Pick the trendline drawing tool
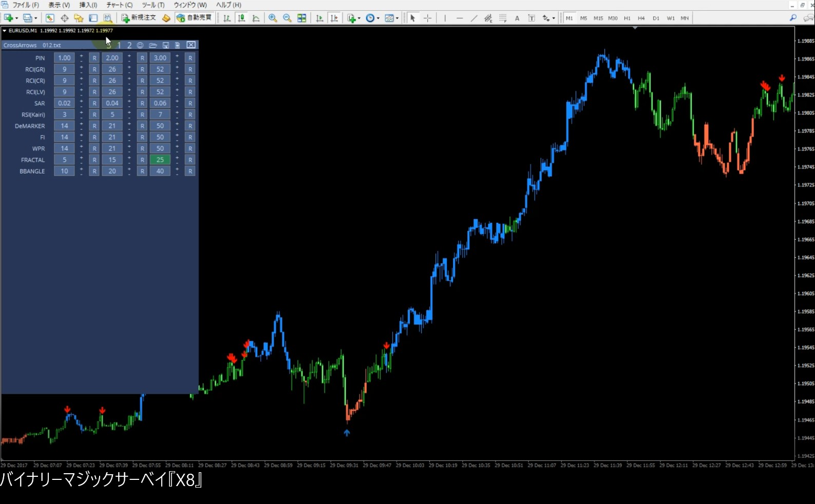Screen dimensions: 815x504 473,18
